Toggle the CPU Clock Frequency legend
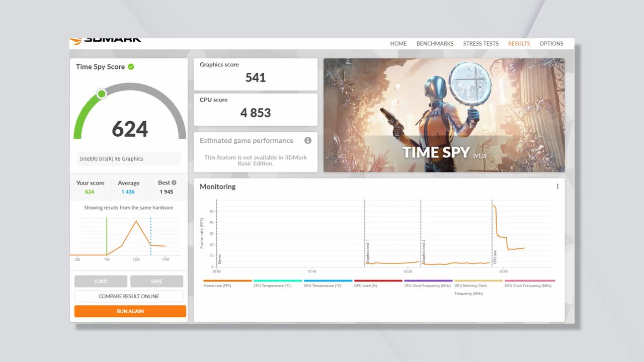 (x=428, y=286)
